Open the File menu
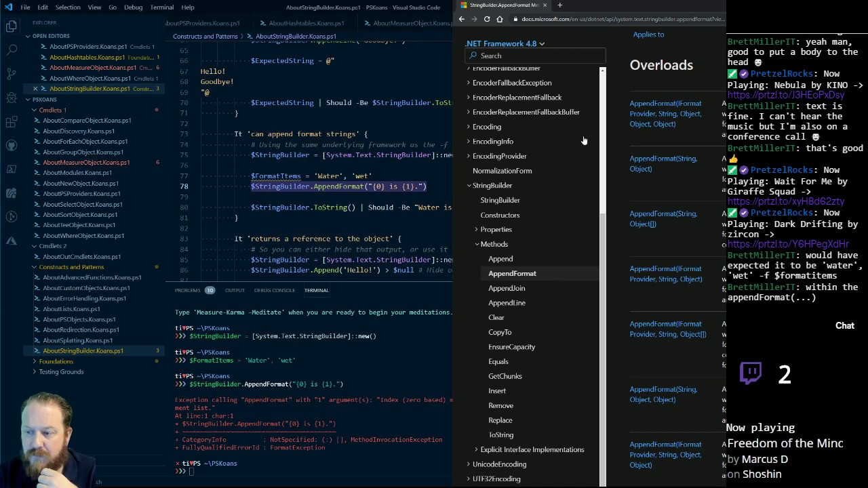868x488 pixels. (x=25, y=7)
